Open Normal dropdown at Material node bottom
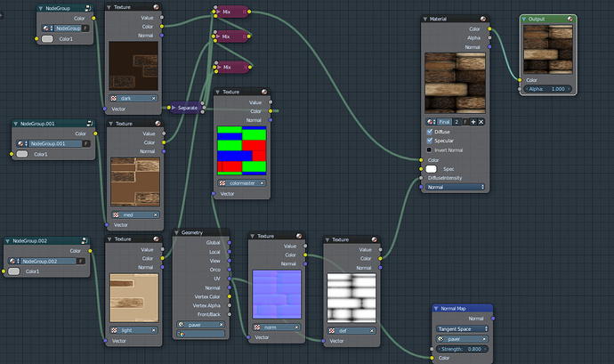This screenshot has width=614, height=364. 455,187
